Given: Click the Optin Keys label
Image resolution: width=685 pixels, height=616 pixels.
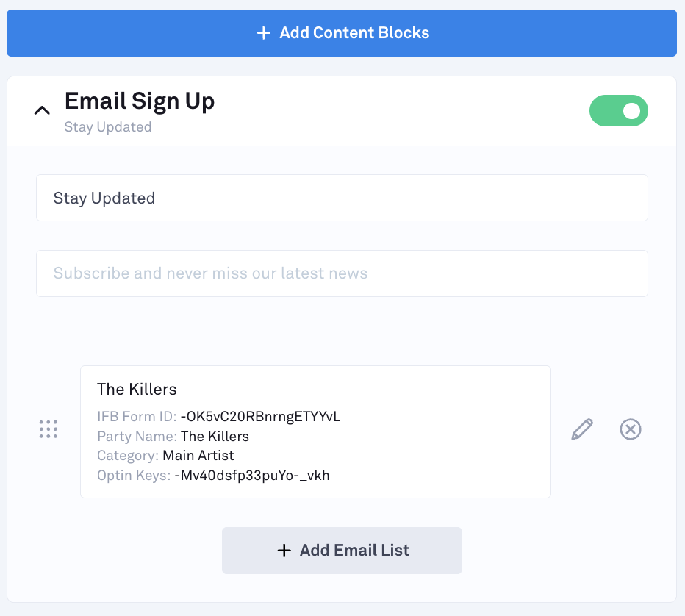Looking at the screenshot, I should 134,476.
